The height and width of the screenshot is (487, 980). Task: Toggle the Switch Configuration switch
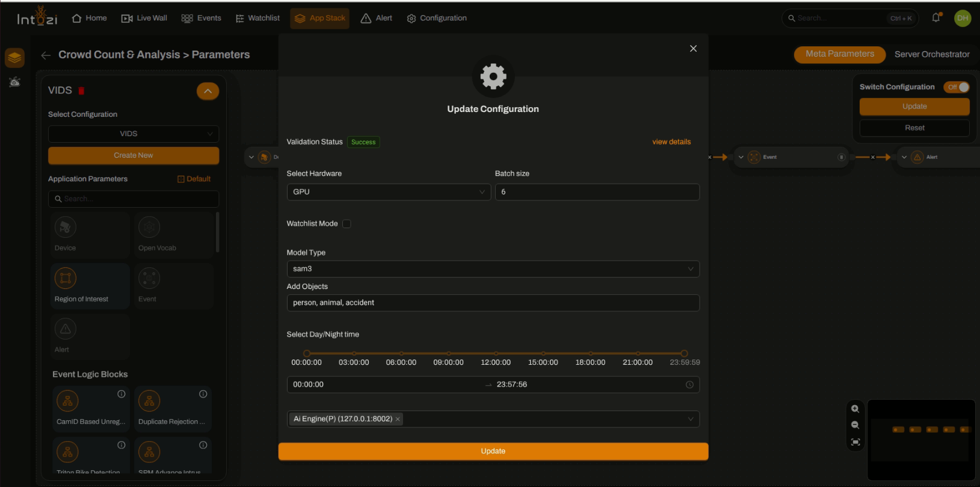click(x=957, y=87)
